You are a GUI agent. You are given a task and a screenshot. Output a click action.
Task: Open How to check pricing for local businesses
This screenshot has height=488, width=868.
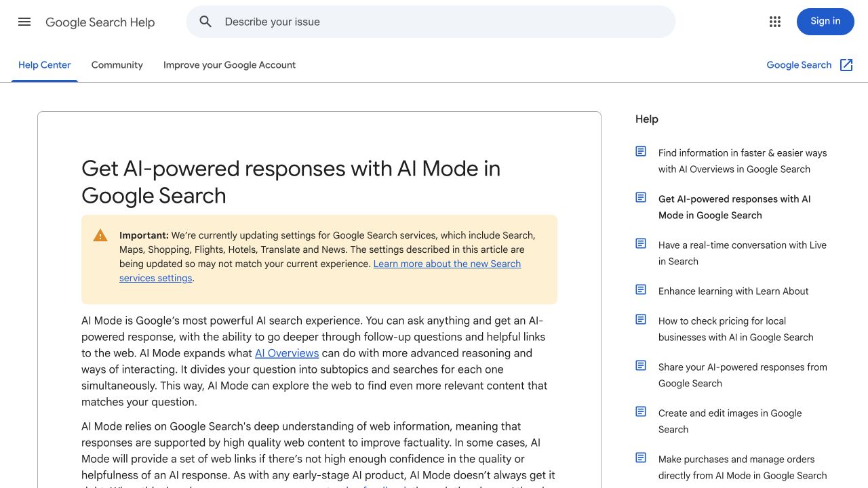coord(736,329)
